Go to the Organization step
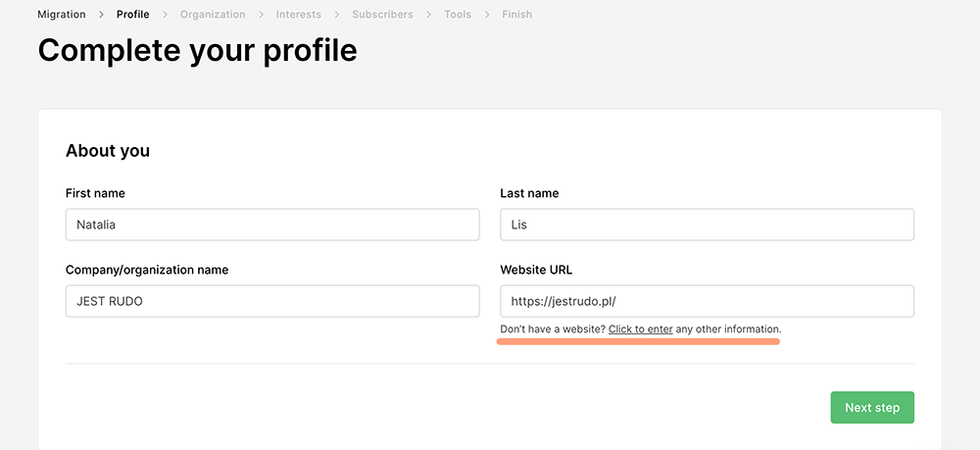Image resolution: width=980 pixels, height=450 pixels. 213,15
